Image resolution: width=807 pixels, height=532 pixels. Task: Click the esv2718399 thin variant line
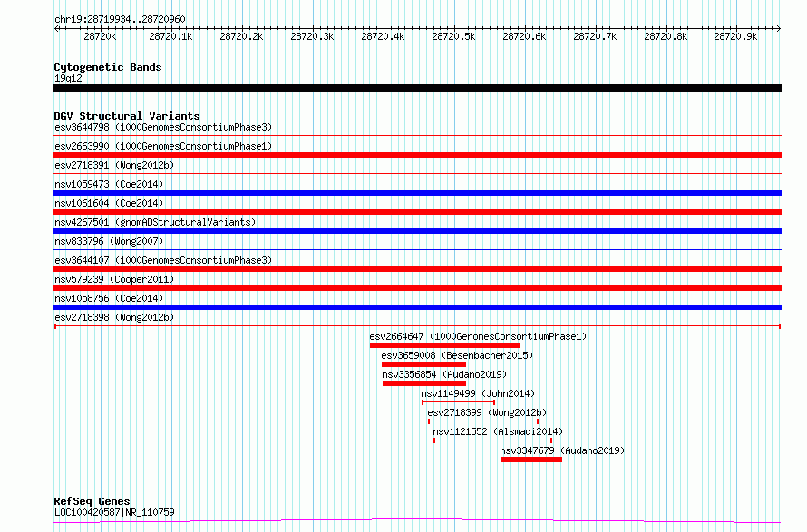tap(483, 421)
